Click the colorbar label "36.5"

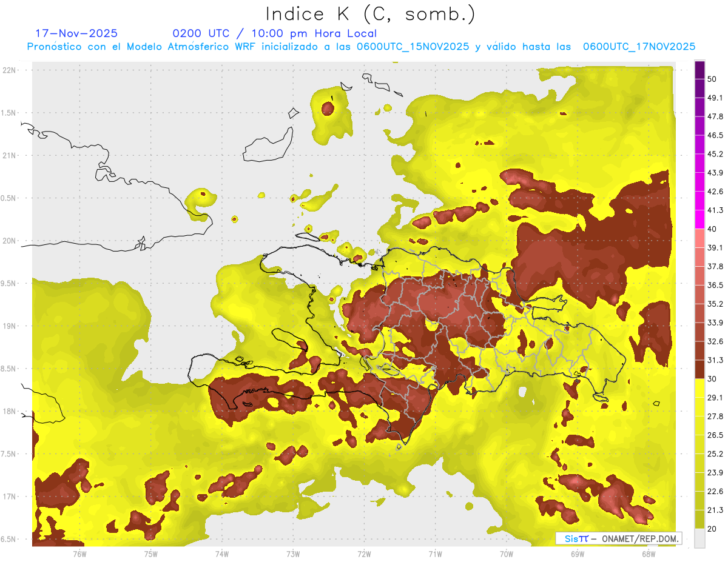point(715,285)
